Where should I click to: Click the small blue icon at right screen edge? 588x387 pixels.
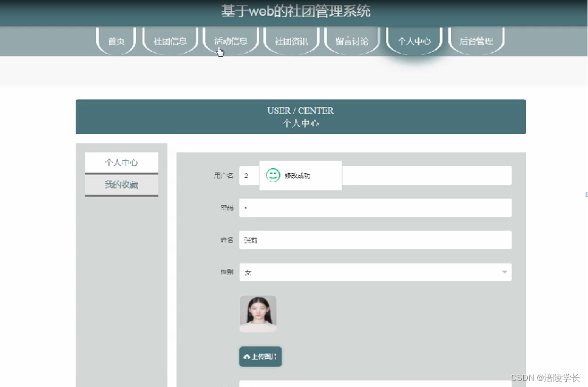585,195
